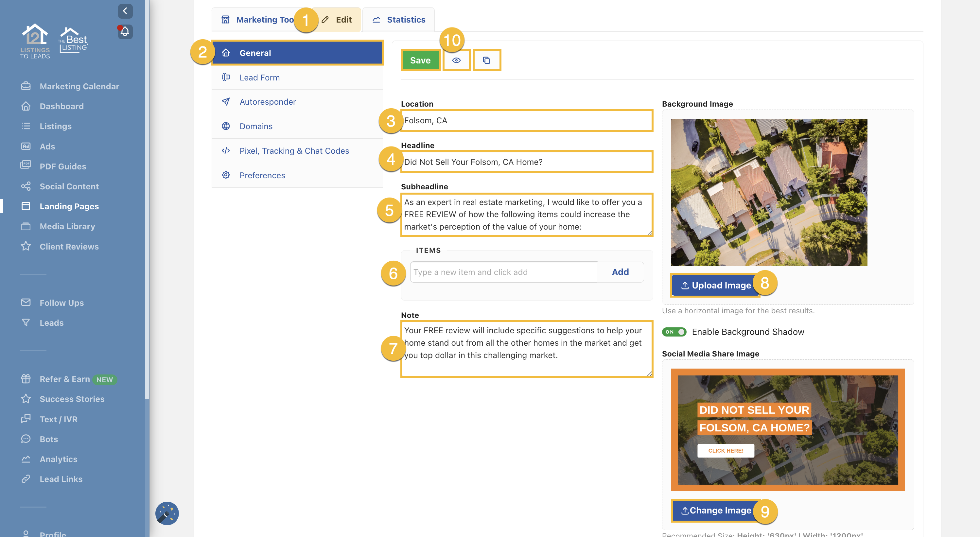Click the duplicate/copy icon next to Save

[487, 60]
